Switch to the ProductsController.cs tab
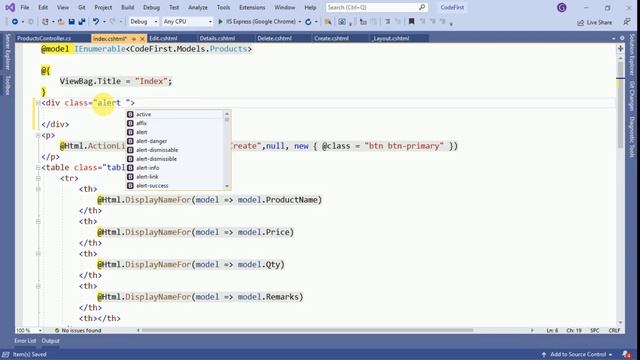The image size is (640, 360). [x=44, y=38]
